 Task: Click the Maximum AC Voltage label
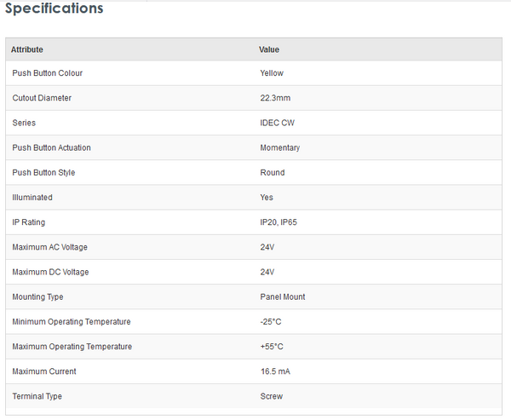(50, 247)
